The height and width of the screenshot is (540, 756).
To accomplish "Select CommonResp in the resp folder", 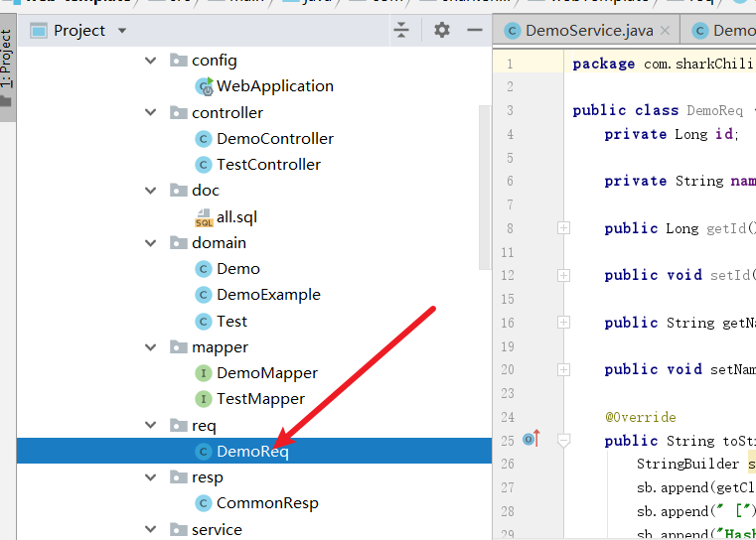I will click(x=267, y=503).
